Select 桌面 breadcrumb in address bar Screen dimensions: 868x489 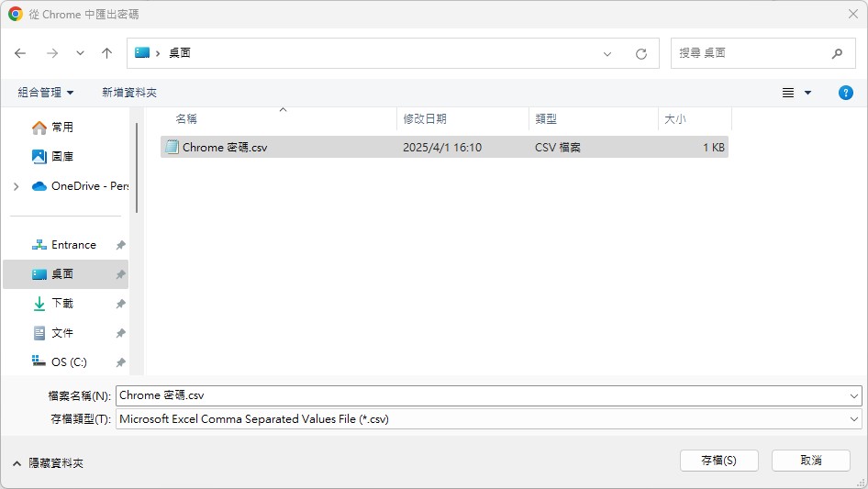point(180,53)
